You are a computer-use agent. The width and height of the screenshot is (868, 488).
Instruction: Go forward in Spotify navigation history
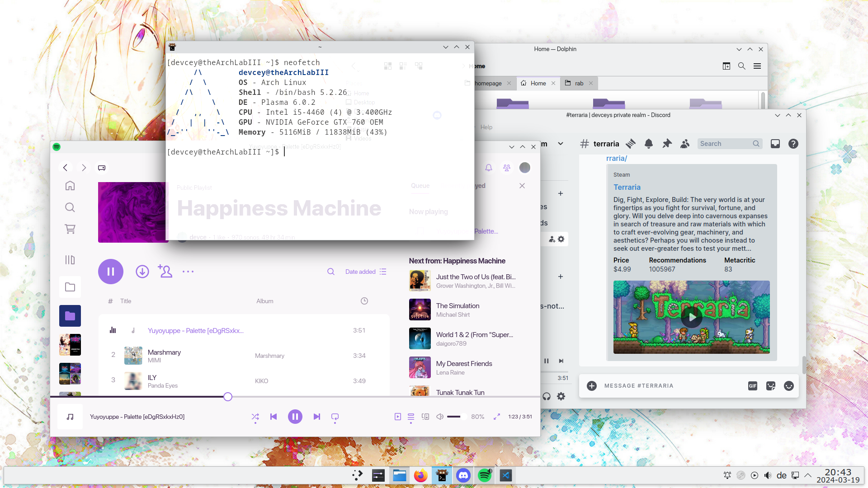[84, 168]
